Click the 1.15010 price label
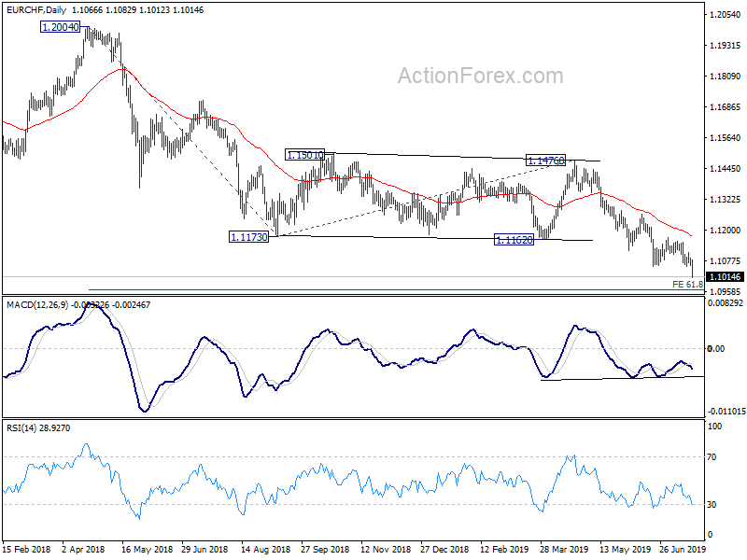This screenshot has width=747, height=560. coord(305,155)
